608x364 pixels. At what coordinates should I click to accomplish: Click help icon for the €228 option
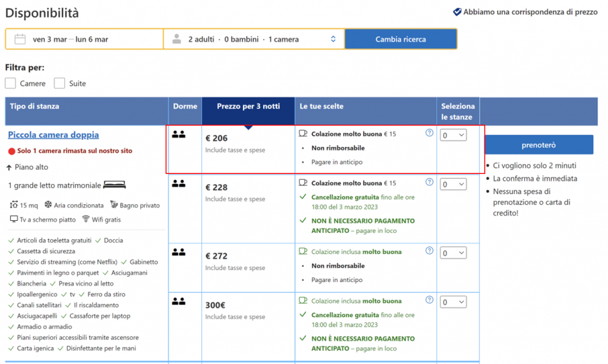pos(429,183)
